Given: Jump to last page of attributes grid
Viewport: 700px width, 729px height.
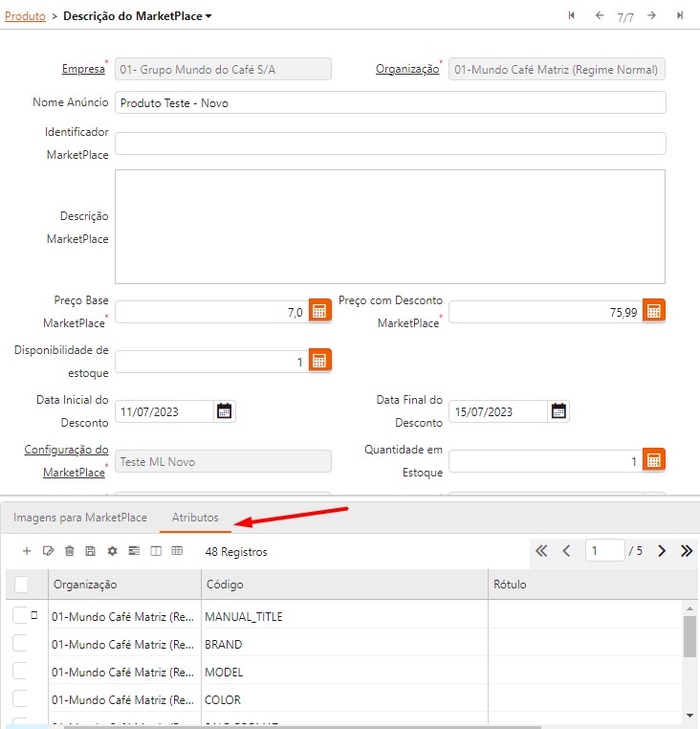Looking at the screenshot, I should click(x=687, y=551).
